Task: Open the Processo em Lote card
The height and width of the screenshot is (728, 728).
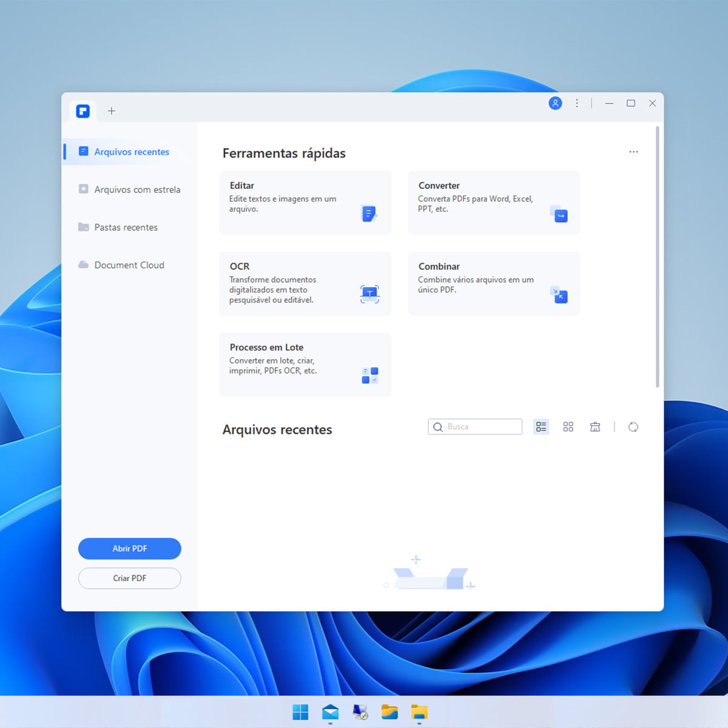Action: pos(305,365)
